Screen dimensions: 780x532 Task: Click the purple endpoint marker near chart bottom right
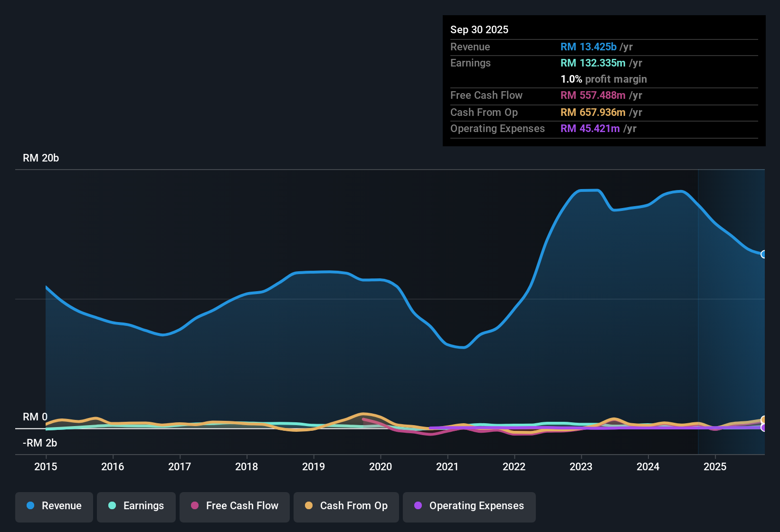click(764, 428)
